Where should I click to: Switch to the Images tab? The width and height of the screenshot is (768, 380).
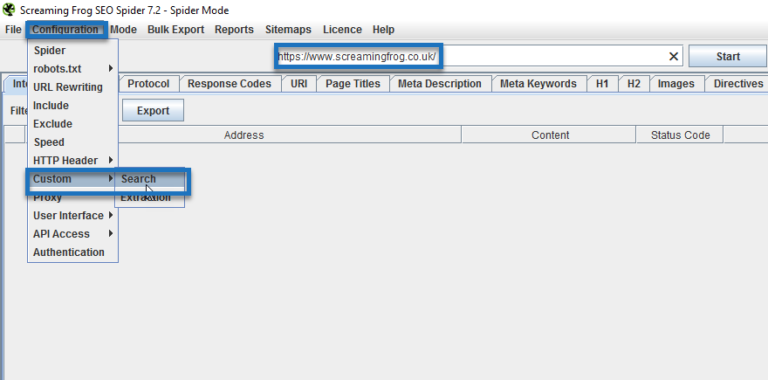click(x=675, y=84)
